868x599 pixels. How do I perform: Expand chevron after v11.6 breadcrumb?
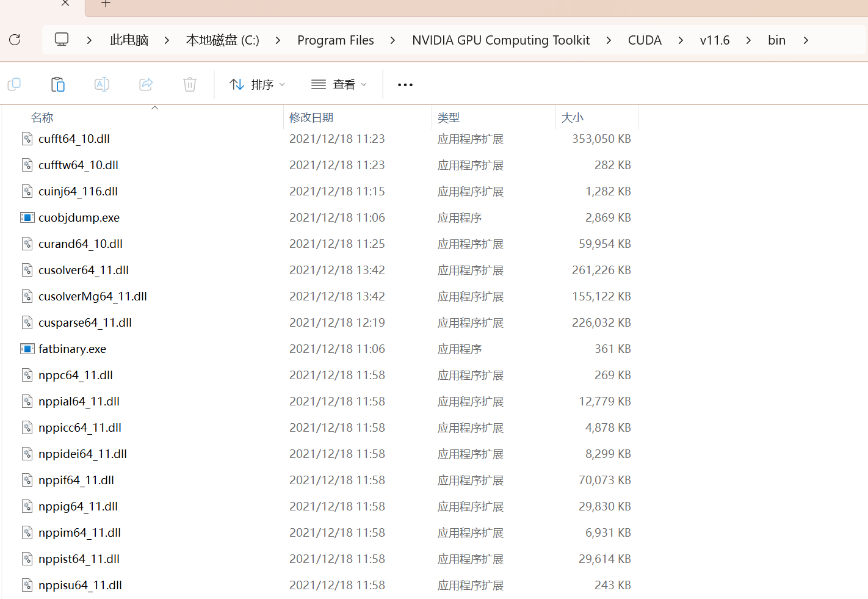[748, 40]
